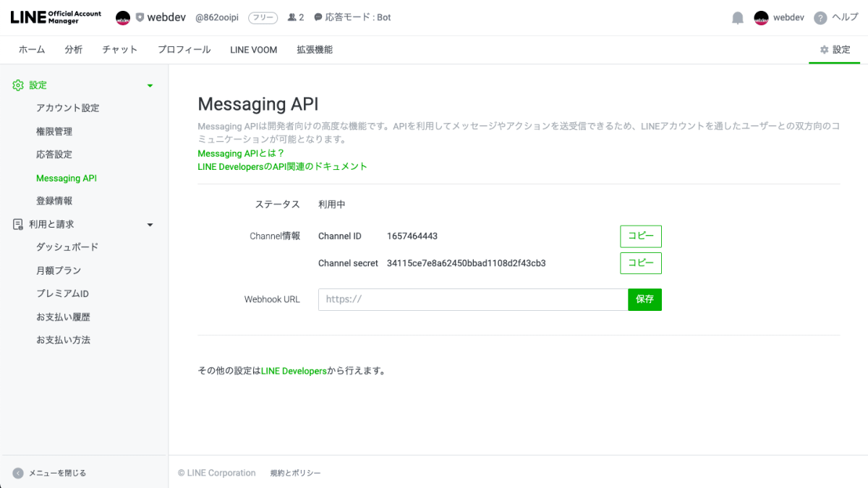Open プレミアムID in sidebar
Screen dimensions: 868x488
click(x=62, y=294)
